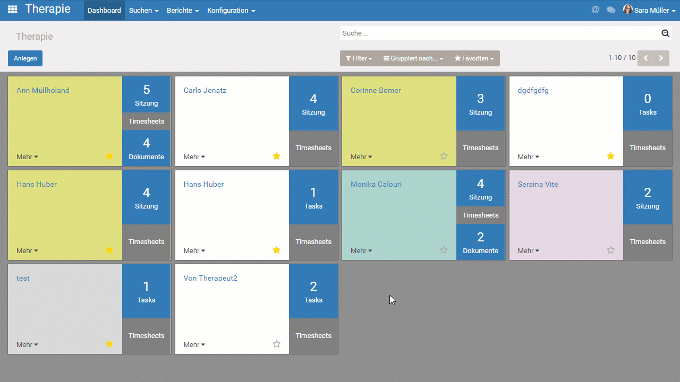
Task: Expand Mehr menu on Carlo Jenatz card
Action: coord(194,157)
